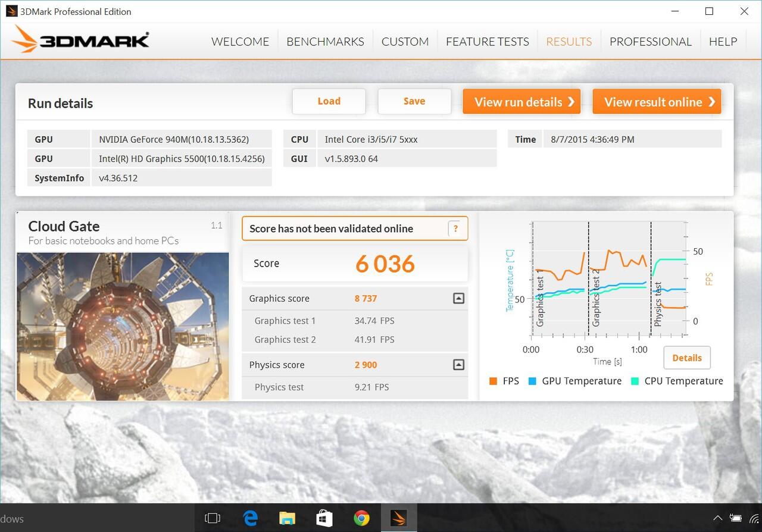Click the Cloud Gate preview thumbnail
Screen dimensions: 762x532
[x=123, y=326]
